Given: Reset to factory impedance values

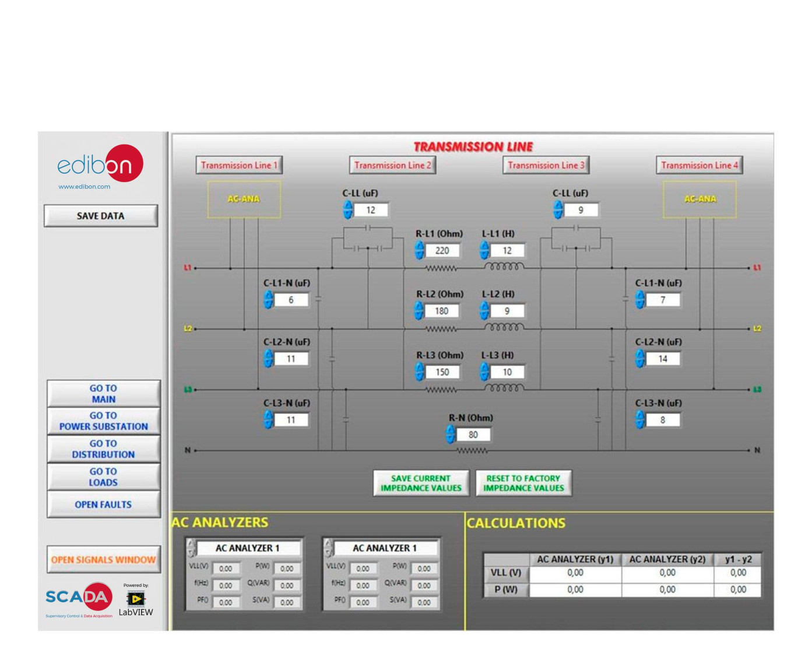Looking at the screenshot, I should point(523,483).
